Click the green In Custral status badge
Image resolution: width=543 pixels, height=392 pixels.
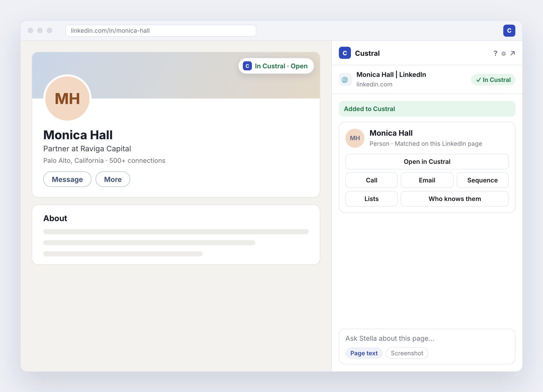[x=493, y=80]
